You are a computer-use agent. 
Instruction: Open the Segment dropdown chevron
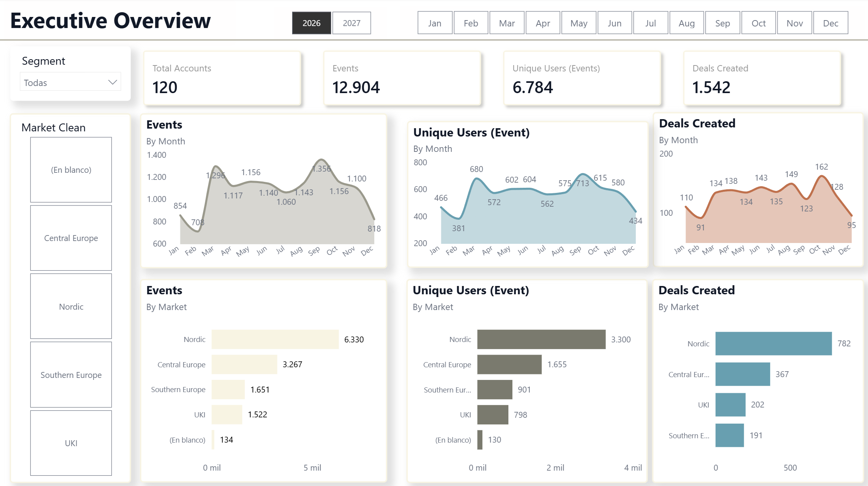[x=112, y=82]
